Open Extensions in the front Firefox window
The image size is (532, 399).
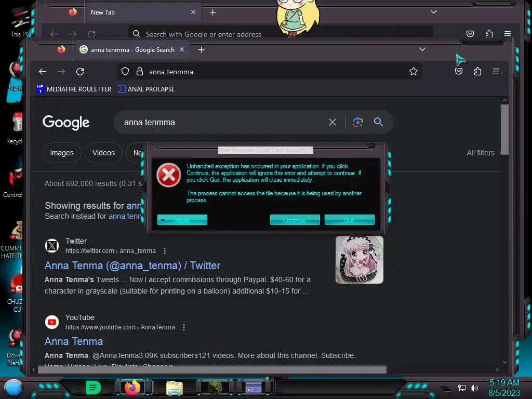point(477,71)
